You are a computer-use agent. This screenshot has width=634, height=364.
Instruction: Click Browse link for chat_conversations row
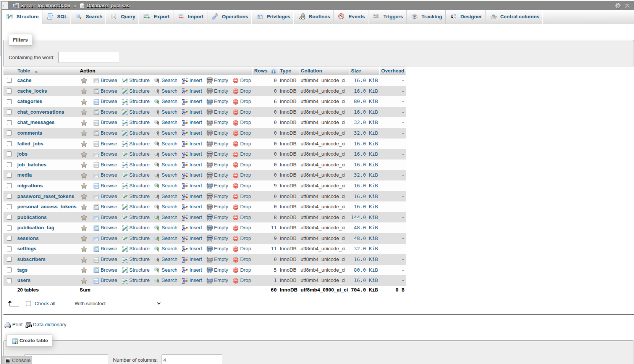(x=109, y=112)
